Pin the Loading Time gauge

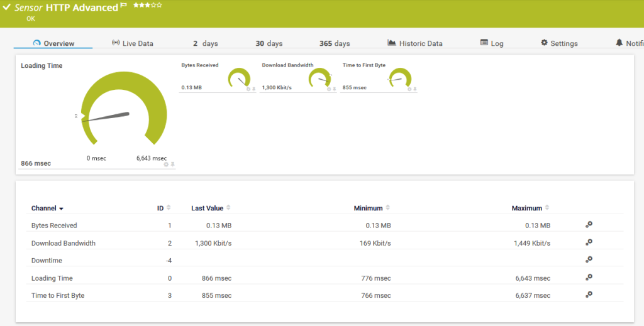(172, 164)
